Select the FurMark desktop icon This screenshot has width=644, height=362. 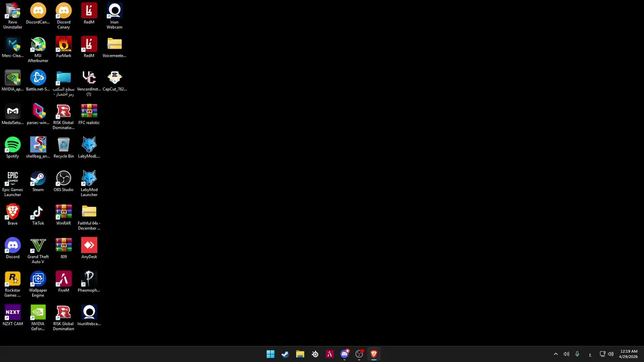coord(63,47)
